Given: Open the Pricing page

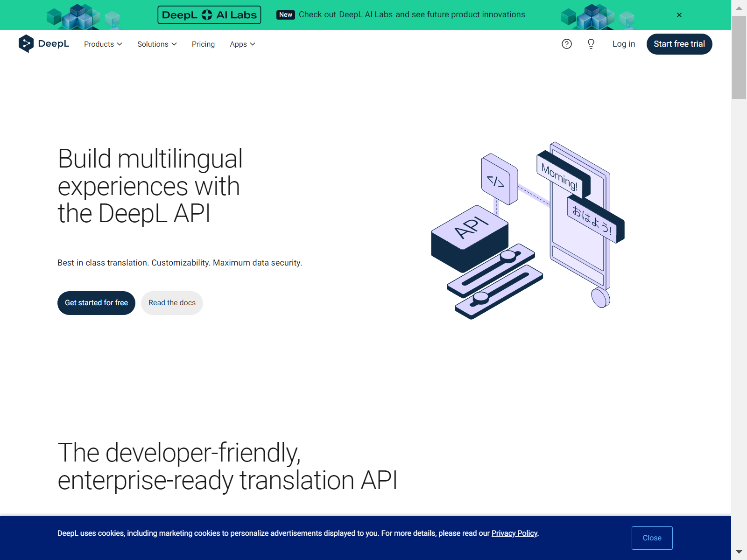Looking at the screenshot, I should pyautogui.click(x=203, y=44).
